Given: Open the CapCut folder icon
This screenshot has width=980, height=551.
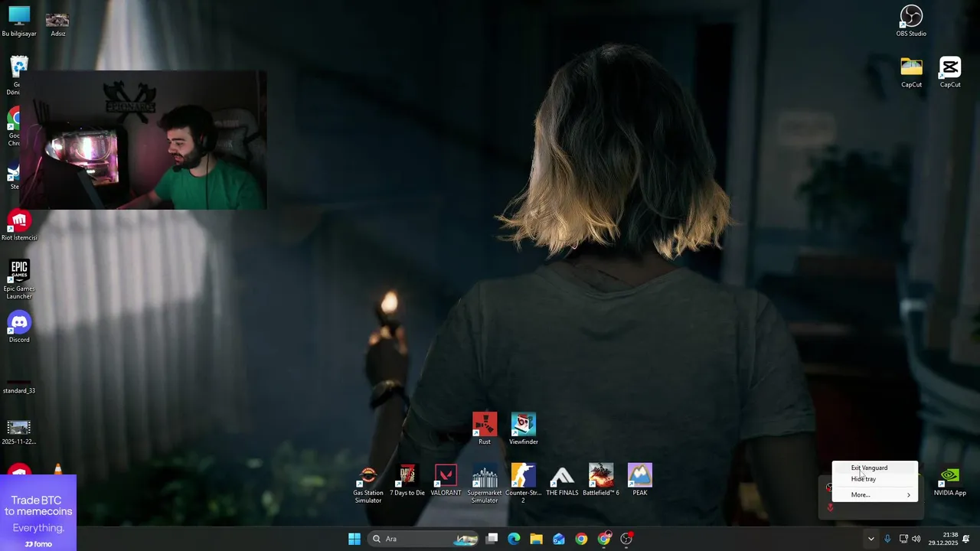Looking at the screenshot, I should tap(911, 73).
